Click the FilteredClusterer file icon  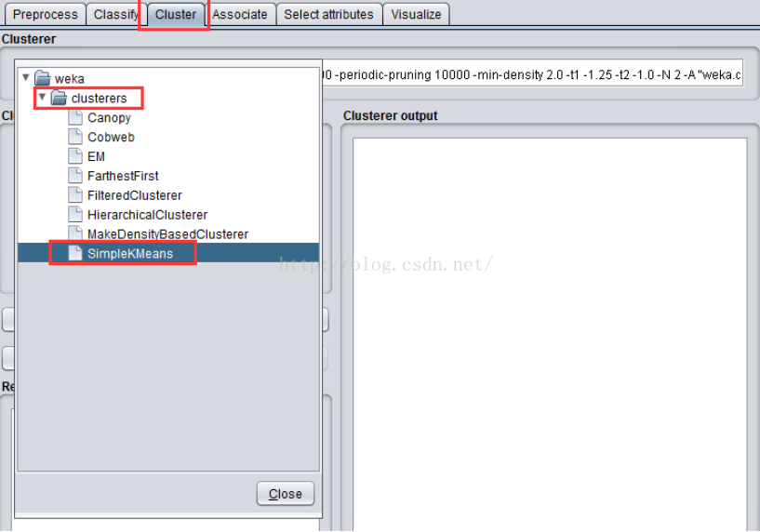[75, 195]
